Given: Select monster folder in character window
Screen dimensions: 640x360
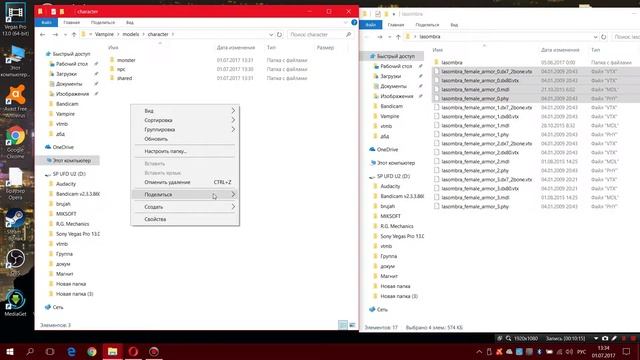Looking at the screenshot, I should pos(126,60).
